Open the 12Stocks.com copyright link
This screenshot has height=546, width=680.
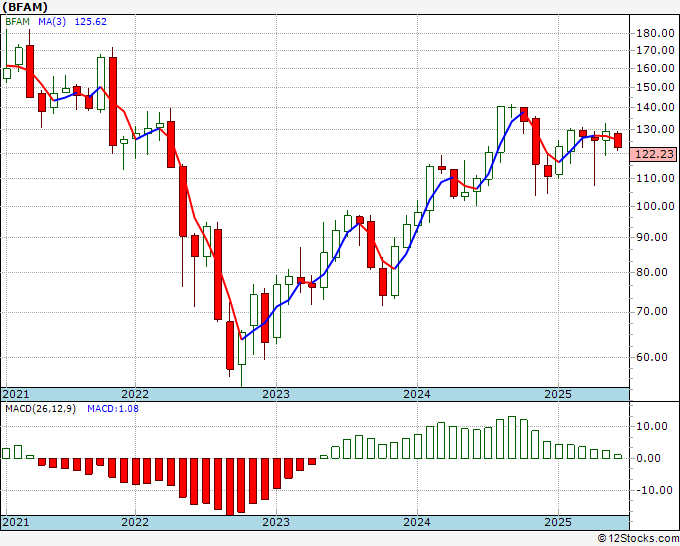(x=638, y=539)
